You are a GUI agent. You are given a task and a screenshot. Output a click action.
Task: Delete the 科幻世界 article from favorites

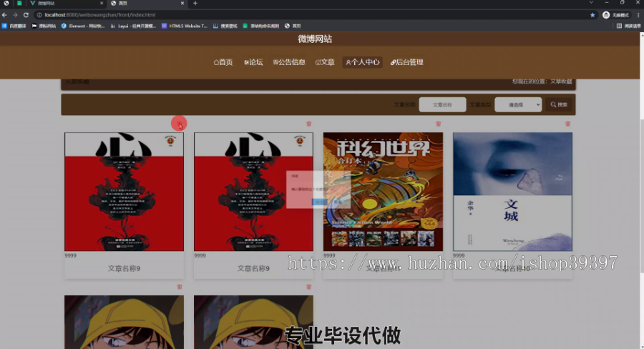438,124
